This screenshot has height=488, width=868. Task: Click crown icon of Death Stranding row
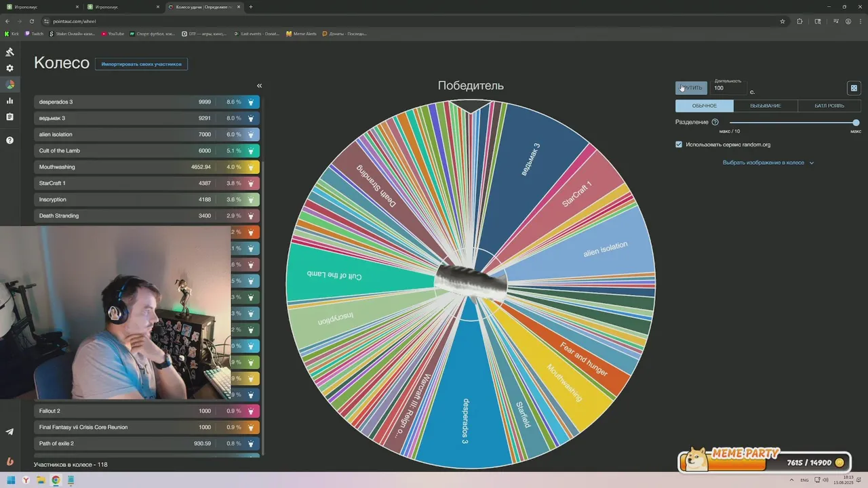[251, 216]
